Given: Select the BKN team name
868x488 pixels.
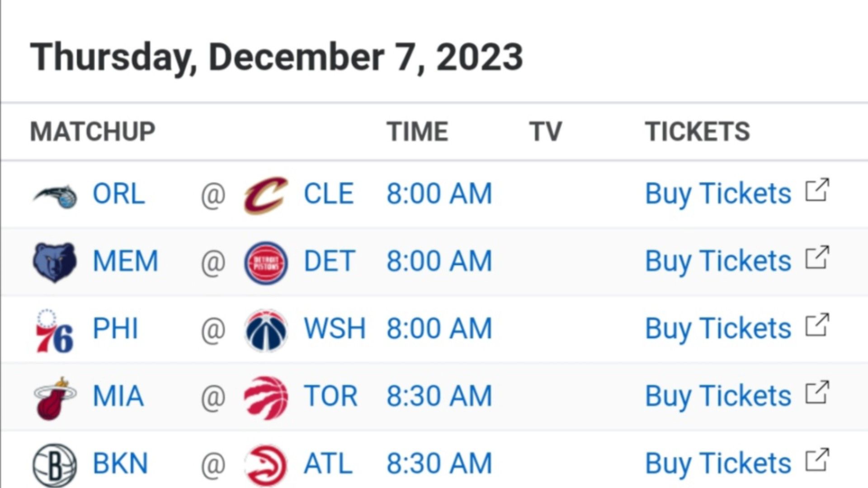Looking at the screenshot, I should 120,464.
